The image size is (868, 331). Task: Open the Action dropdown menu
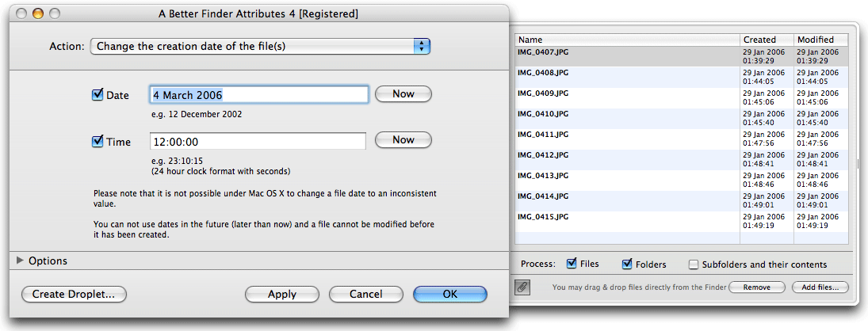point(260,47)
